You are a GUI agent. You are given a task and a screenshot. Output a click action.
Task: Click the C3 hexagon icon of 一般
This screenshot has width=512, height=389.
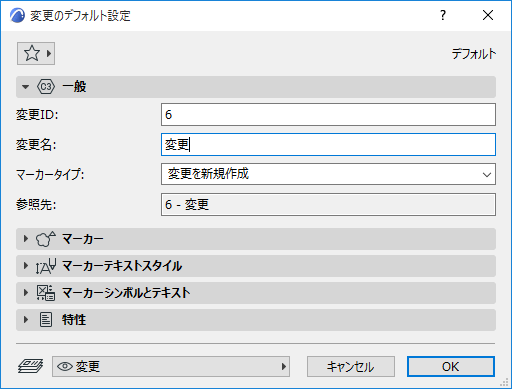click(46, 87)
